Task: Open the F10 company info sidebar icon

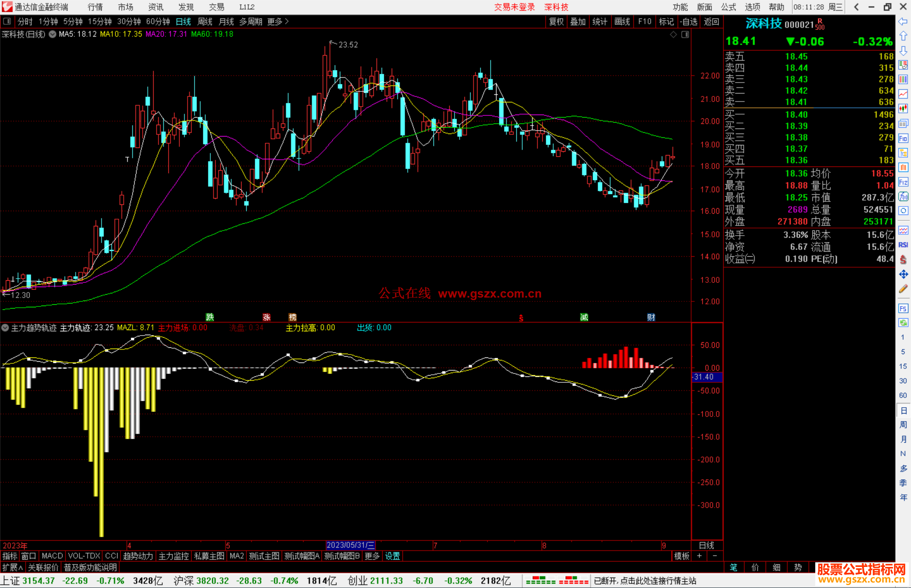Action: 903,138
